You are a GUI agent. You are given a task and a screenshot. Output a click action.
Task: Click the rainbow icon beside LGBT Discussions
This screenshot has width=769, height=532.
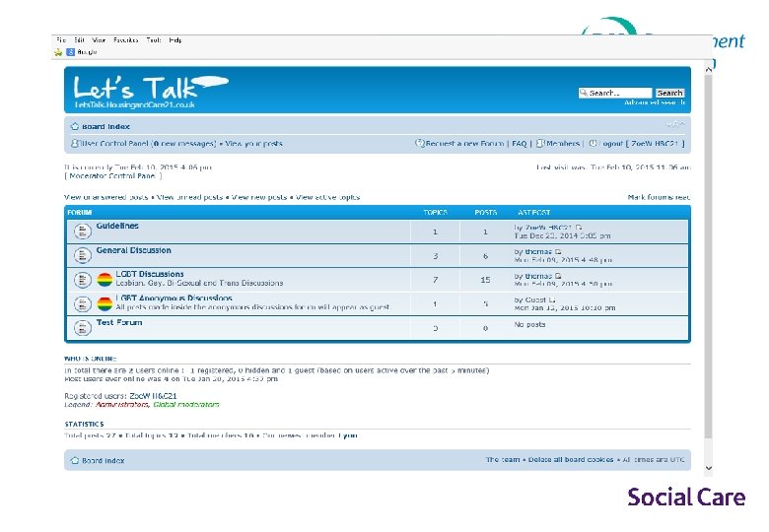coord(105,280)
